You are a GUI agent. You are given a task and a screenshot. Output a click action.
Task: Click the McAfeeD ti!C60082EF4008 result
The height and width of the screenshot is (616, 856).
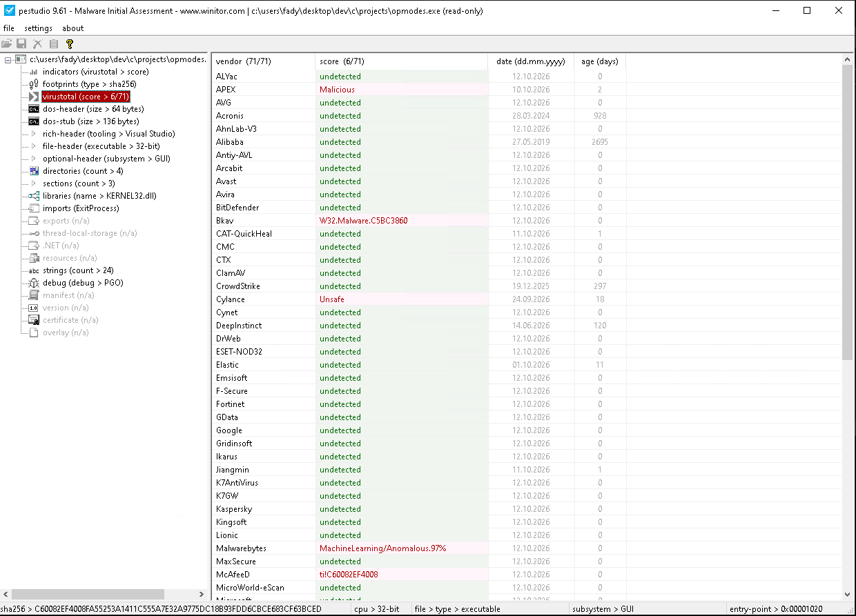tap(349, 575)
